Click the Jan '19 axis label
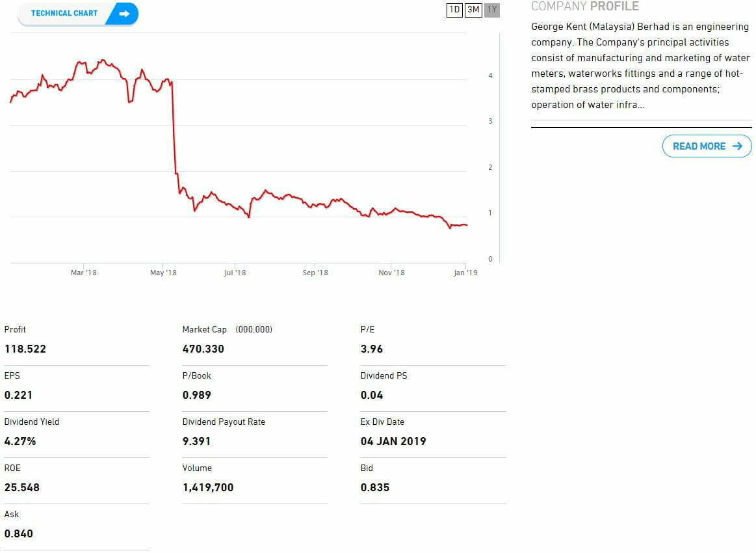The width and height of the screenshot is (756, 553). coord(465,273)
